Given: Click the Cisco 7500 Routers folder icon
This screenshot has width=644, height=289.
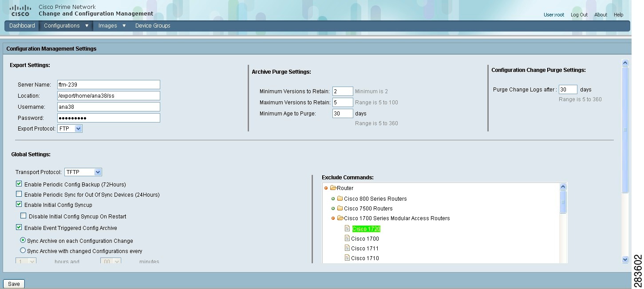Looking at the screenshot, I should pos(340,208).
